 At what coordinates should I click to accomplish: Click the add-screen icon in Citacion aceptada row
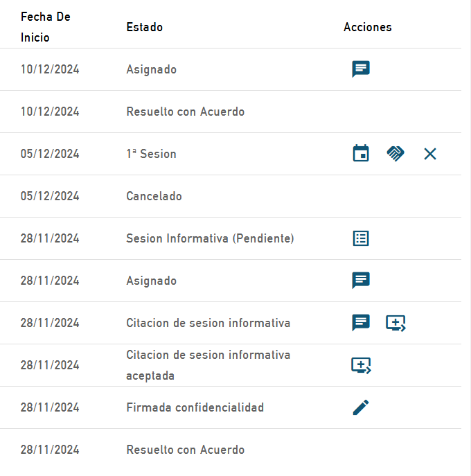point(361,365)
